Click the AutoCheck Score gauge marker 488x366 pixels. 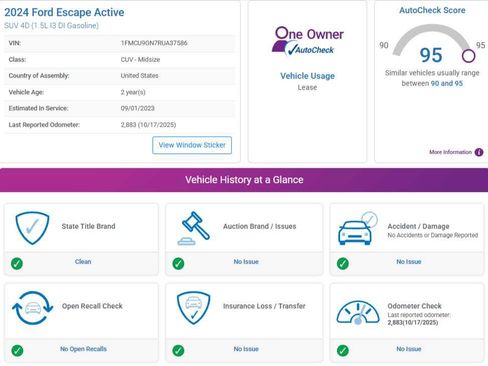pos(468,56)
